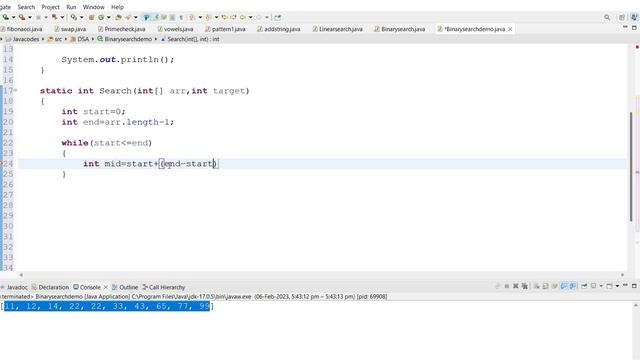Toggle Show Console on standard output change
Screen dimensions: 640x360
(x=564, y=286)
